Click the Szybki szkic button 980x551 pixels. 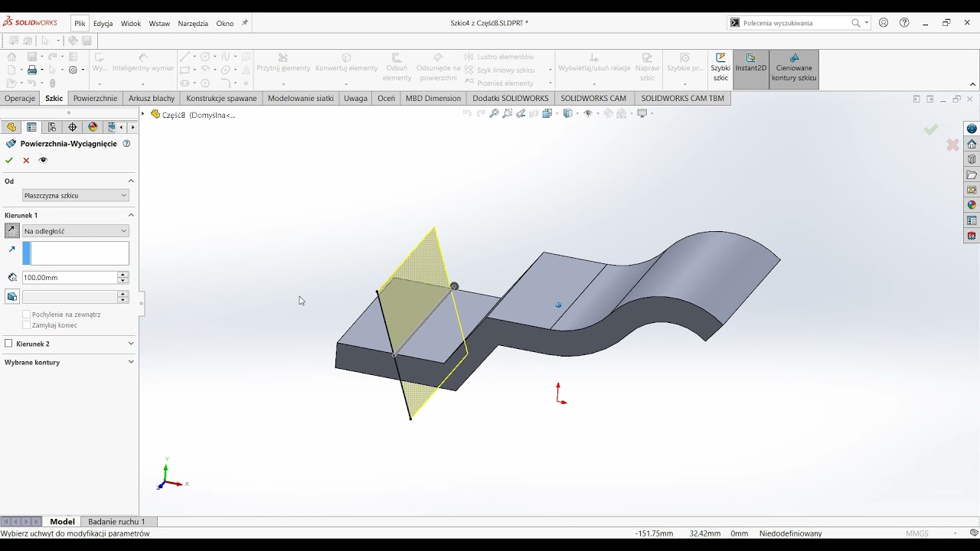720,68
